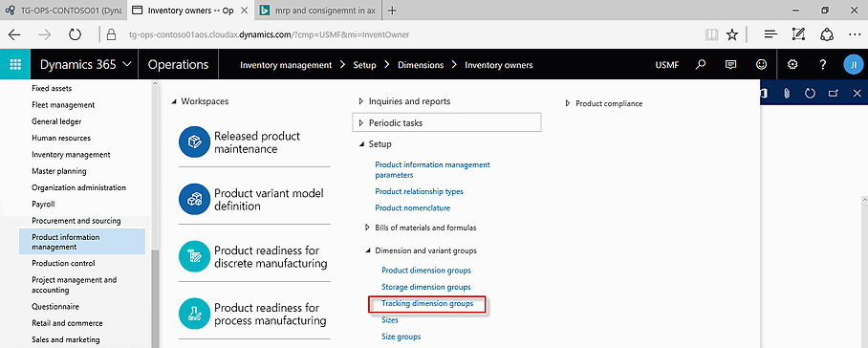868x348 pixels.
Task: Open the Settings gear in Dynamics header
Action: coord(792,65)
